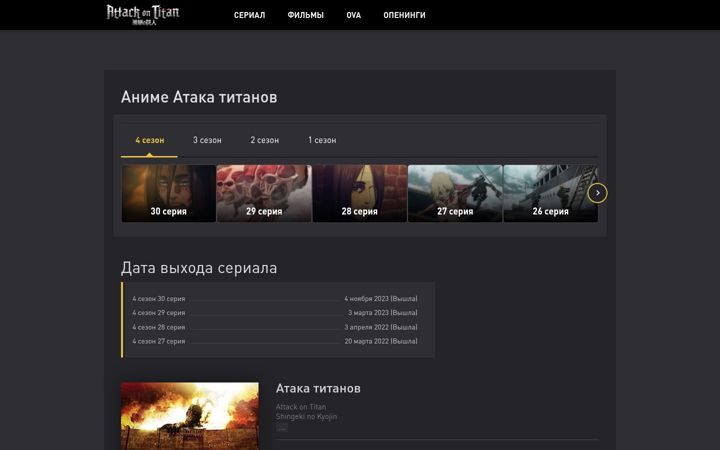
Task: Click the Shingeki no Kyojin subtitle text
Action: (x=306, y=416)
